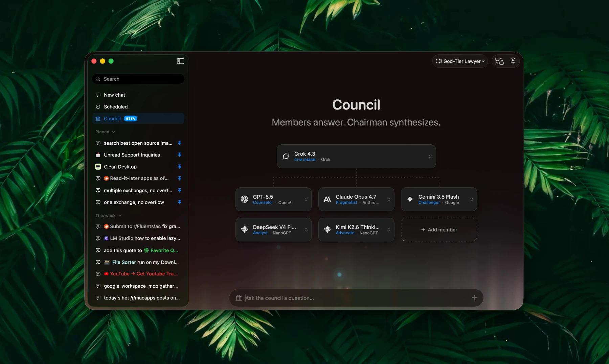This screenshot has width=609, height=364.
Task: Unpin 'multiple exchanges; no overf...' chat
Action: point(180,190)
